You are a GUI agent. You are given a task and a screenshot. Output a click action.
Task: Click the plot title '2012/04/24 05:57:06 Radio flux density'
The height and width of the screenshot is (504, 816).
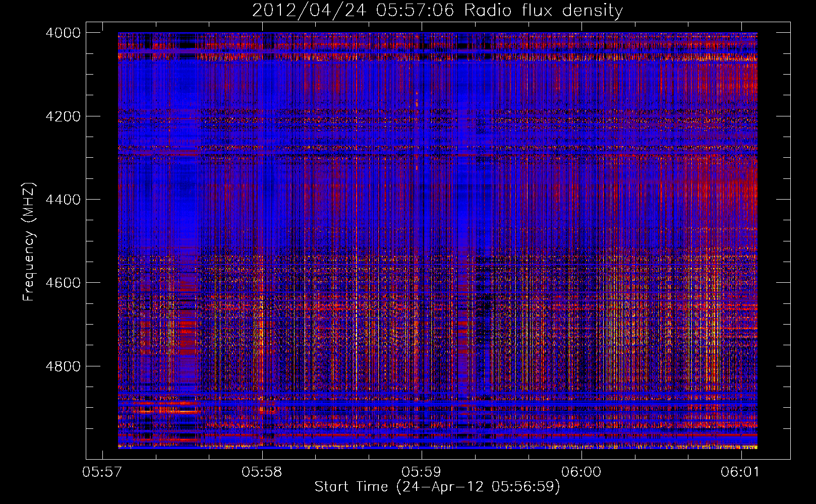[437, 11]
